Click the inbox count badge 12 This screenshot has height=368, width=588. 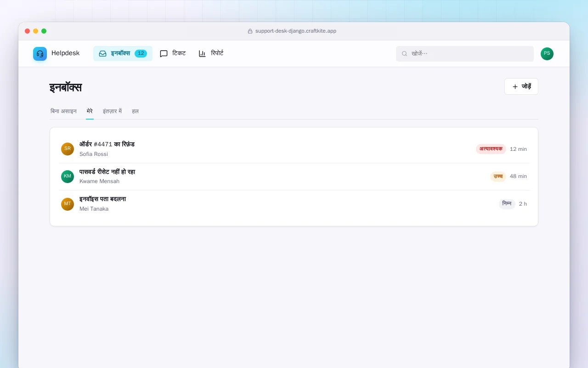pos(141,53)
